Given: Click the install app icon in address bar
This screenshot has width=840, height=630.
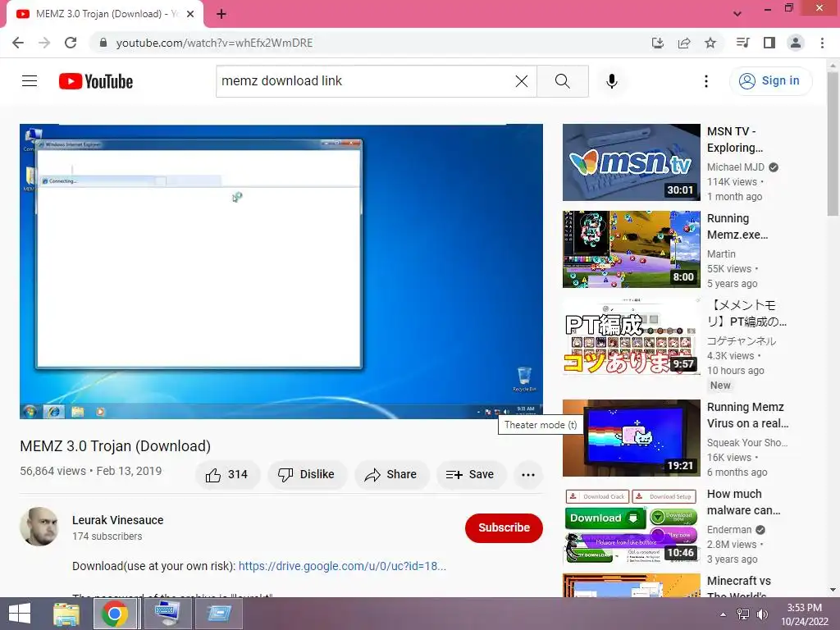Looking at the screenshot, I should click(x=658, y=43).
